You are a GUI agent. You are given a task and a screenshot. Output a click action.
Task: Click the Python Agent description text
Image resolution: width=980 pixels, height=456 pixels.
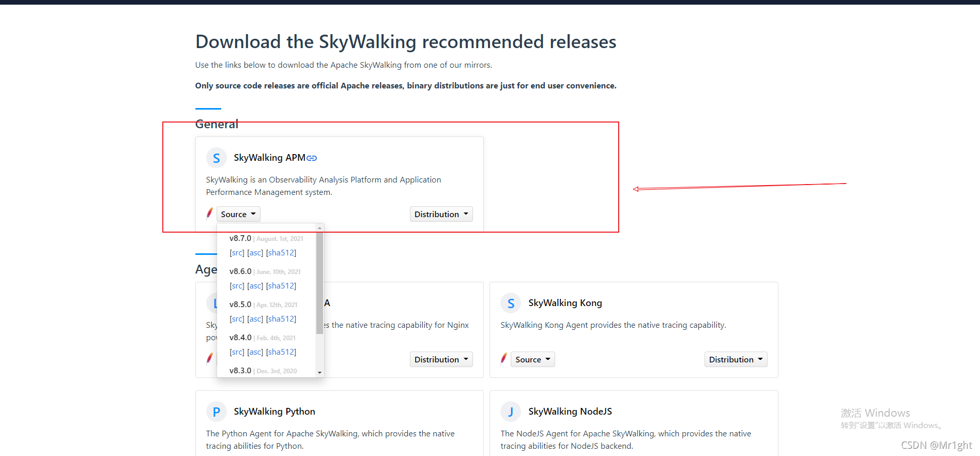pyautogui.click(x=330, y=440)
